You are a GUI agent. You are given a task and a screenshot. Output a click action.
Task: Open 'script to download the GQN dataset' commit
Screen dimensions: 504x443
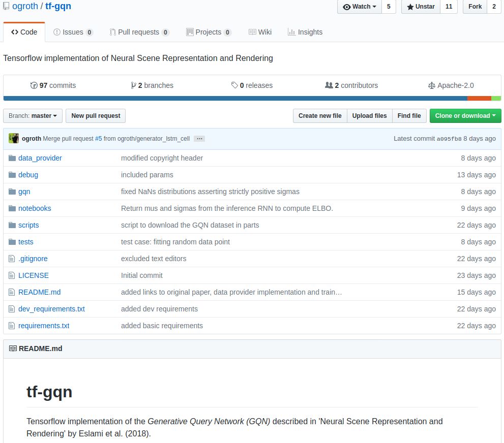[190, 225]
